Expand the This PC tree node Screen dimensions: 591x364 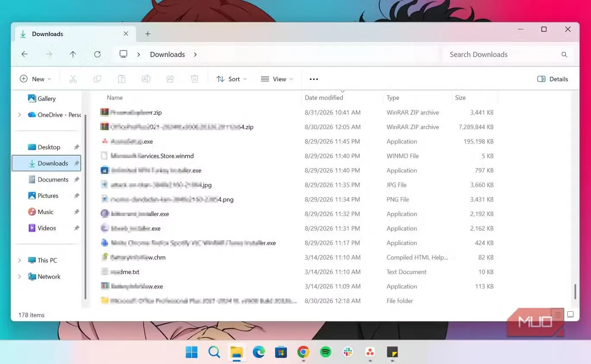pos(19,260)
